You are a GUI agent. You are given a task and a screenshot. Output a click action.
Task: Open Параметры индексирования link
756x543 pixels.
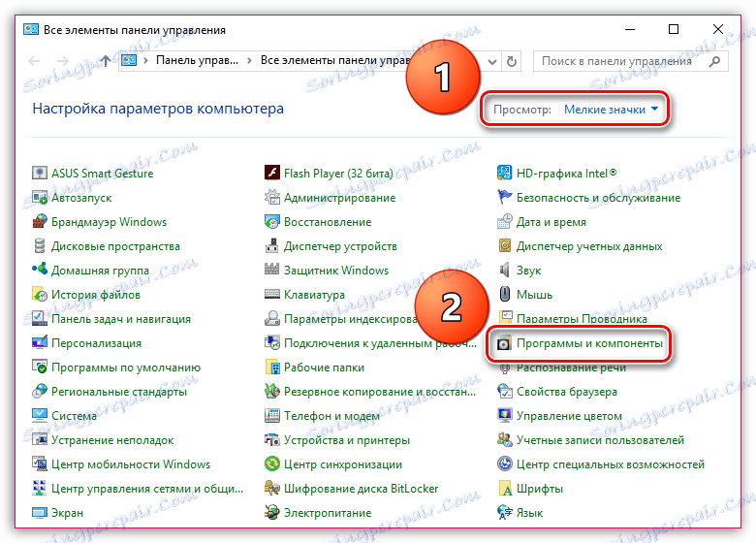point(351,319)
